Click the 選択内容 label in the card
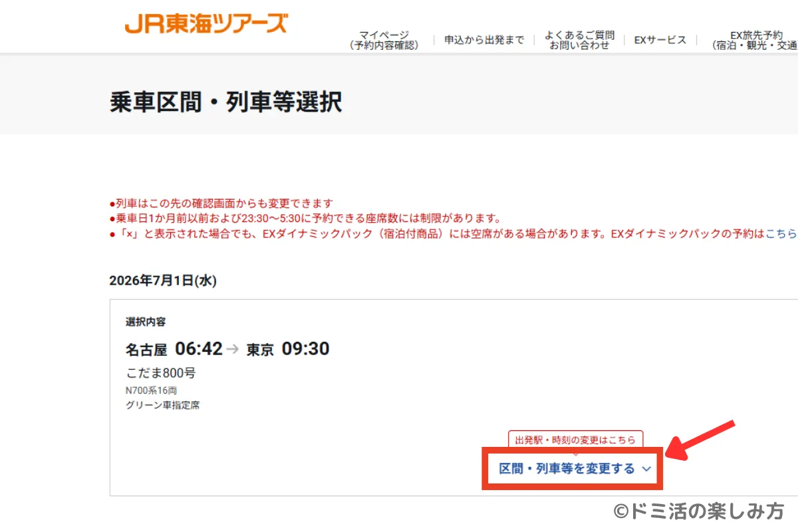This screenshot has width=798, height=532. pyautogui.click(x=146, y=322)
